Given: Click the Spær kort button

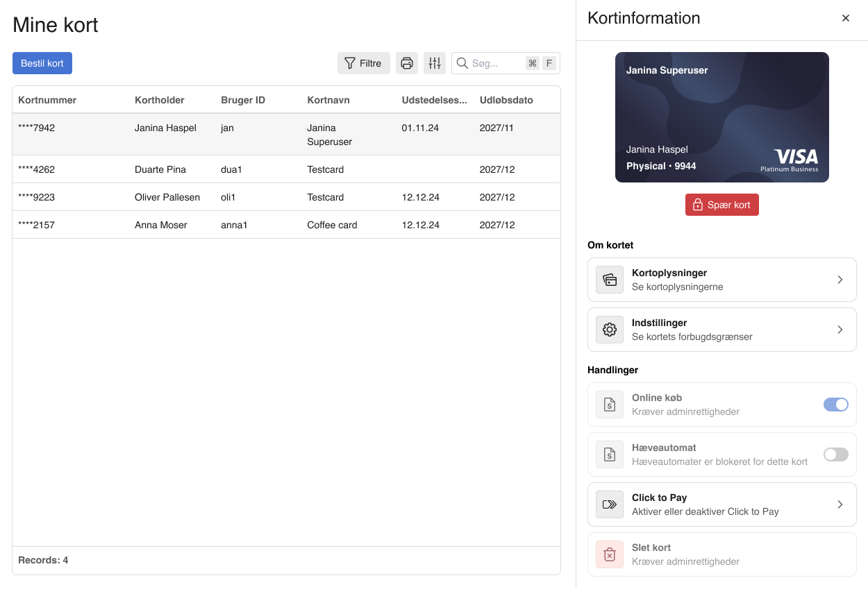Looking at the screenshot, I should point(722,204).
